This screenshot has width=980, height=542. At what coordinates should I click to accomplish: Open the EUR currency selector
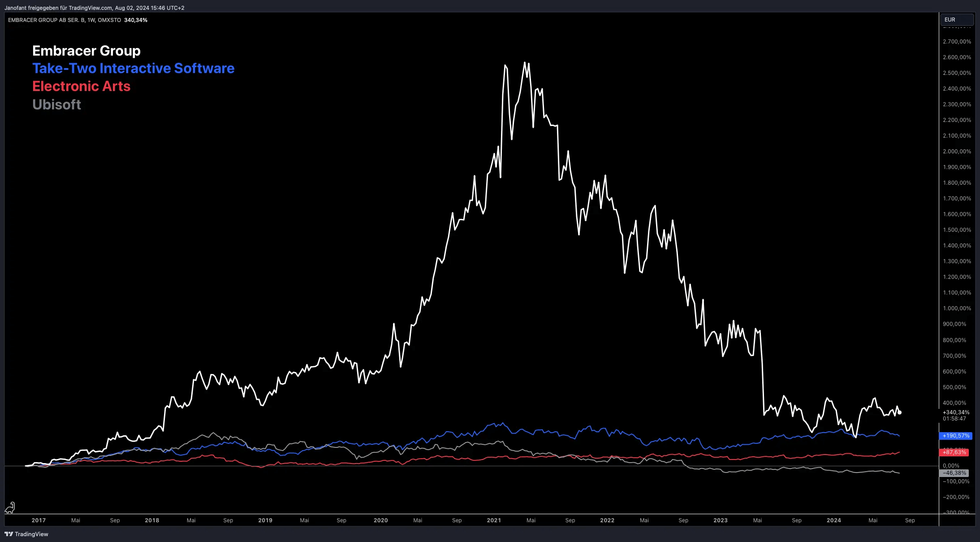(957, 20)
